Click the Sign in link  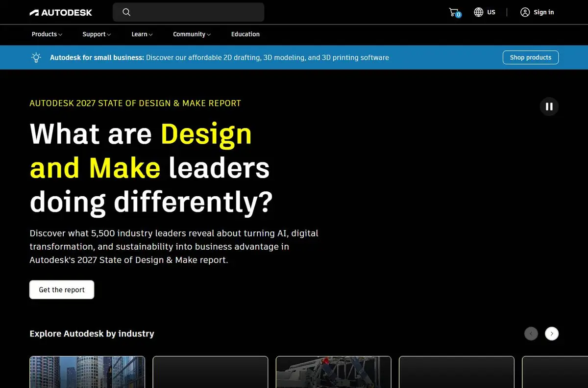(544, 12)
